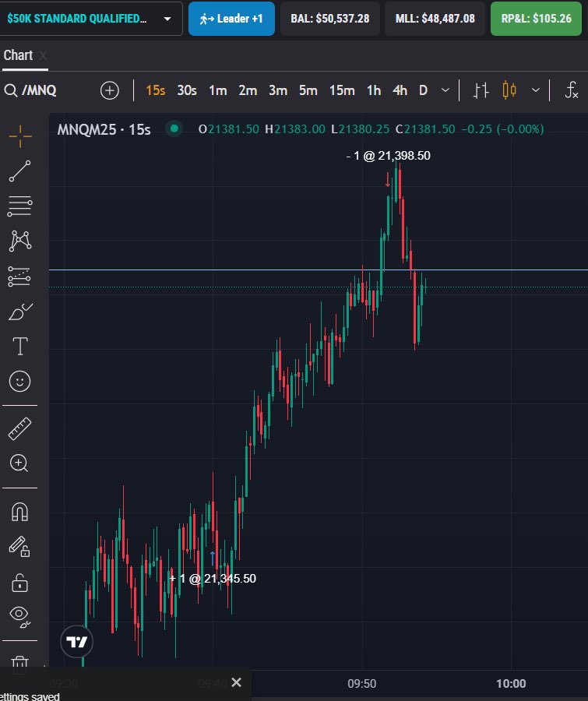Screen dimensions: 588x701
Task: Toggle stay in drawing mode
Action: pos(19,546)
